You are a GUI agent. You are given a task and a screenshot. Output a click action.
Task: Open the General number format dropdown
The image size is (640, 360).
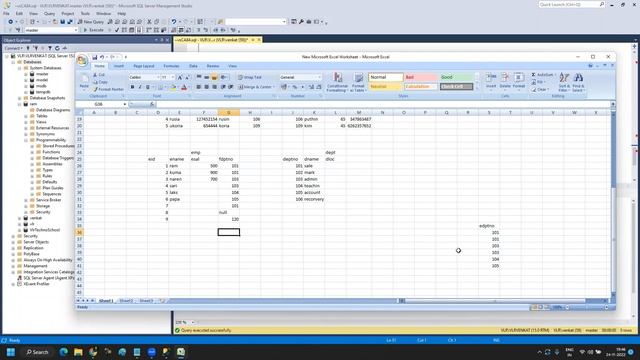[319, 77]
